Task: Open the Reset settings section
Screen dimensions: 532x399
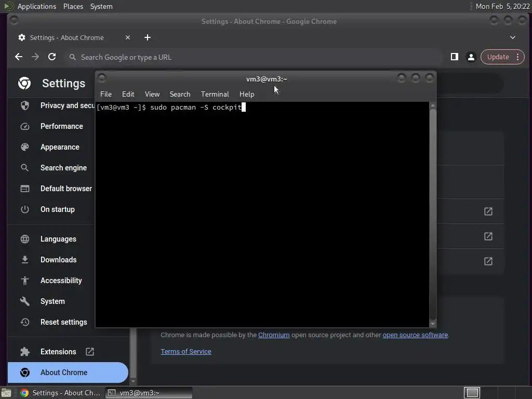Action: pyautogui.click(x=64, y=322)
